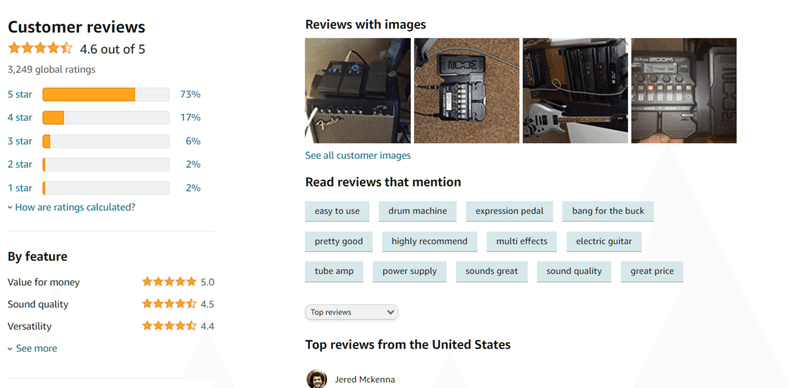This screenshot has height=388, width=800.
Task: Open the pedal on carpet review image
Action: (466, 90)
